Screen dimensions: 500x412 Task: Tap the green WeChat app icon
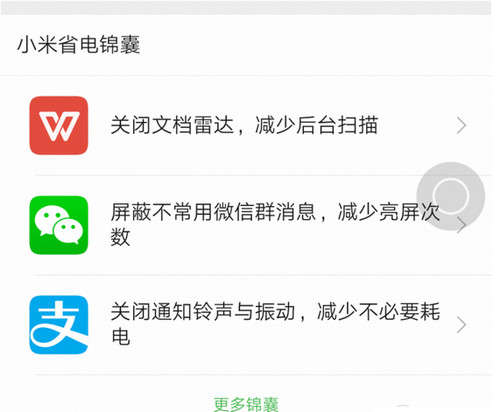[x=59, y=225]
